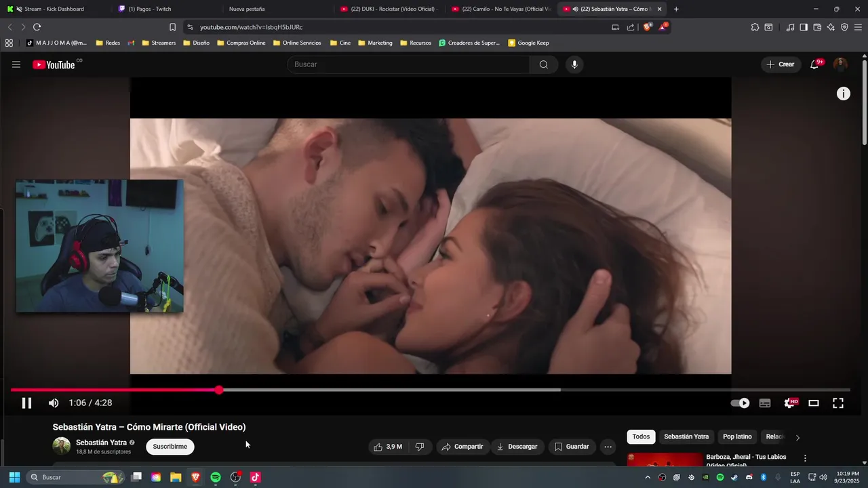Enter full screen with the player icon
This screenshot has height=488, width=868.
coord(838,403)
